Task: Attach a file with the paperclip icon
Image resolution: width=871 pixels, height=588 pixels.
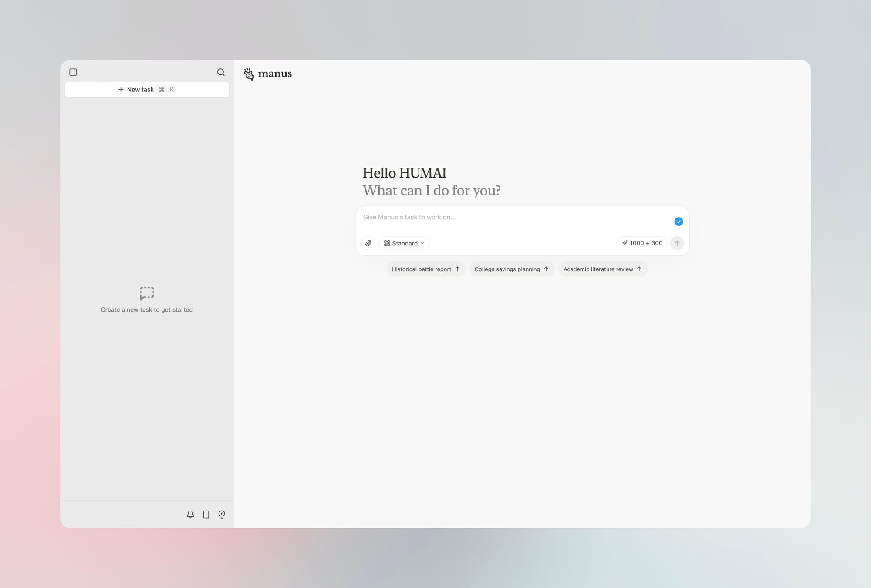Action: [x=368, y=243]
